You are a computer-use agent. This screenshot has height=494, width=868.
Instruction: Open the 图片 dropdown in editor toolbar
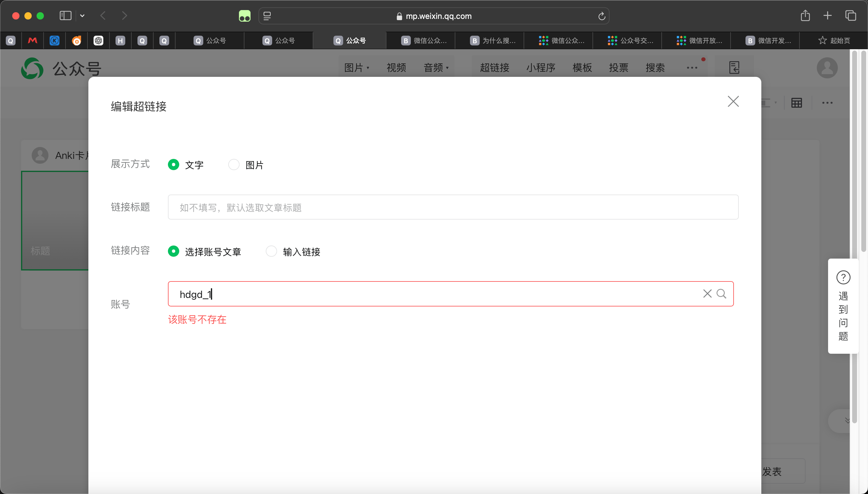click(x=356, y=67)
